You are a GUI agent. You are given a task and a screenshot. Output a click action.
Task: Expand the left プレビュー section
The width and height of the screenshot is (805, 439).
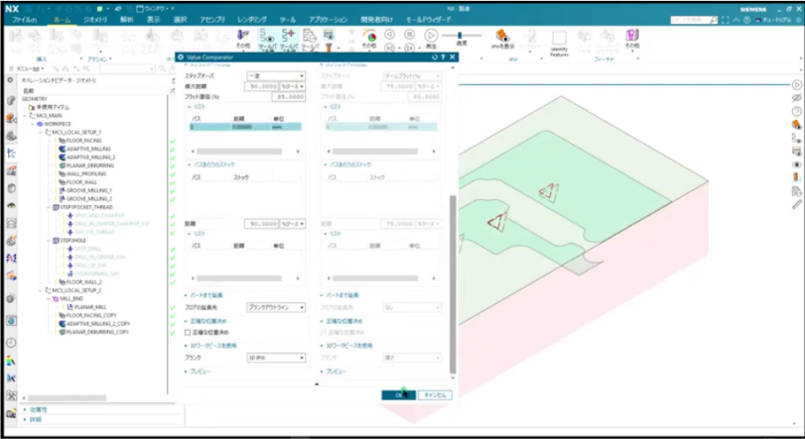pyautogui.click(x=196, y=370)
